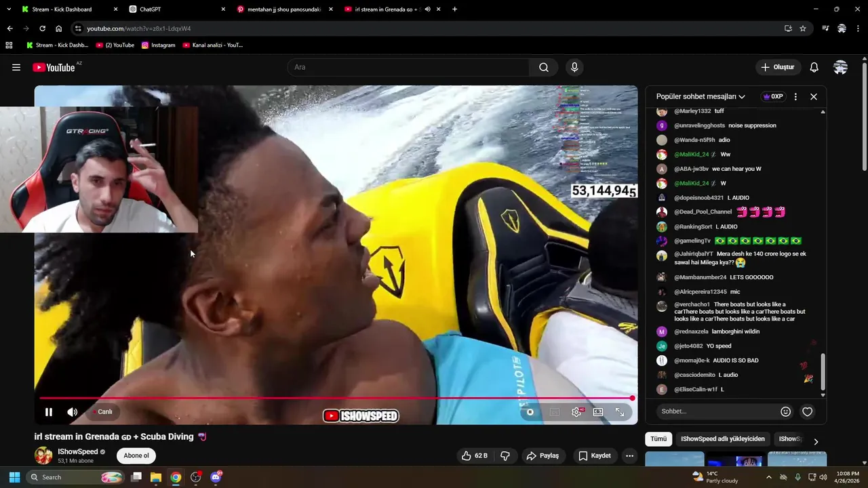Screen dimensions: 868x488
Task: Click the Ara search field
Action: point(408,67)
